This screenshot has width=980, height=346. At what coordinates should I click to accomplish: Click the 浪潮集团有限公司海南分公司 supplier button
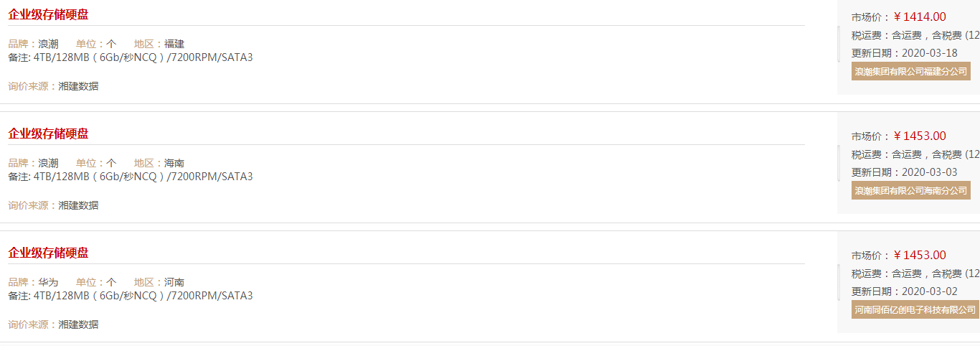pyautogui.click(x=911, y=190)
